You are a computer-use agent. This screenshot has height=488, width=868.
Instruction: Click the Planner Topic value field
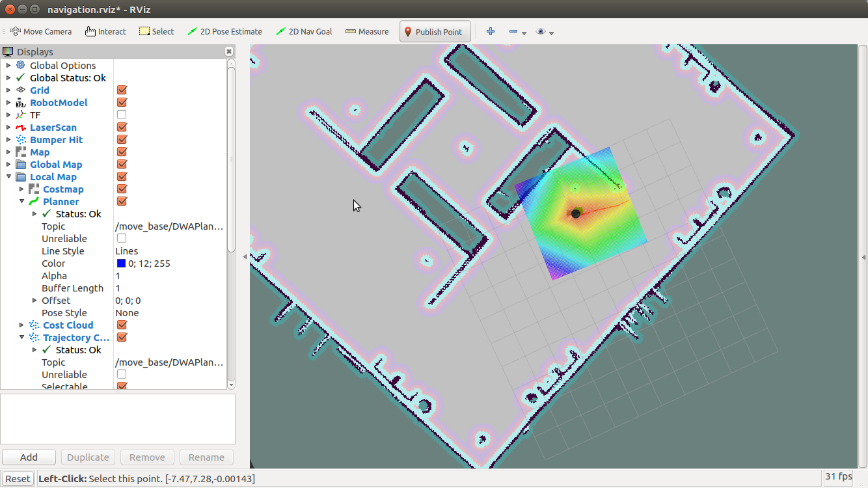point(169,226)
